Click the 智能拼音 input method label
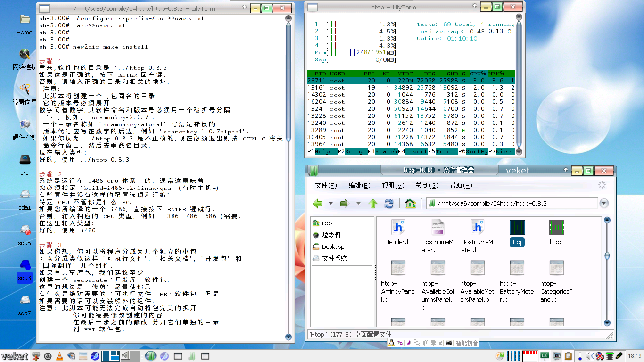Image resolution: width=644 pixels, height=362 pixels. point(467,343)
